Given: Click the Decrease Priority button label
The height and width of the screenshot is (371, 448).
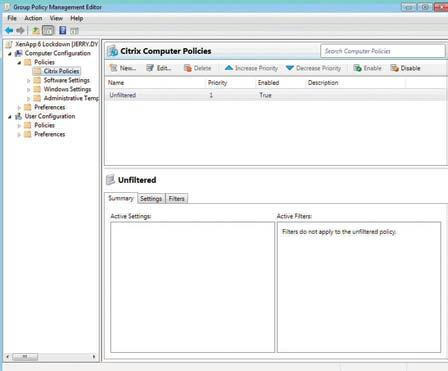Looking at the screenshot, I should pyautogui.click(x=318, y=68).
